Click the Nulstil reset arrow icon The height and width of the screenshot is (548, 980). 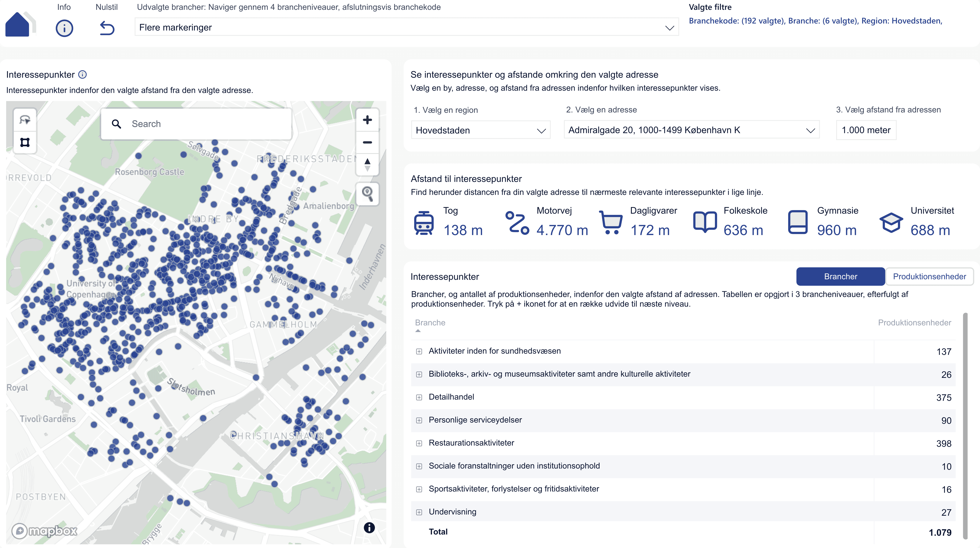click(x=107, y=28)
